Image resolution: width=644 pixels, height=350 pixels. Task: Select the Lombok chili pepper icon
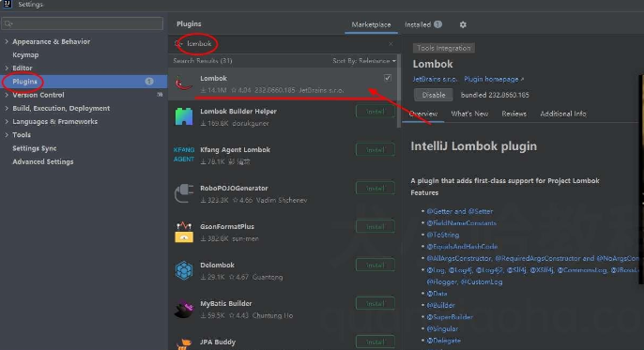click(184, 84)
